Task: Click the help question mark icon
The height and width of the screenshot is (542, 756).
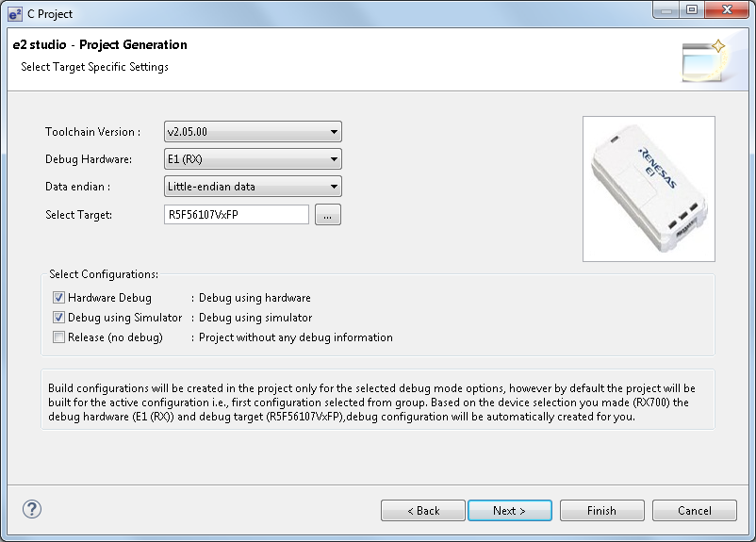Action: point(32,509)
